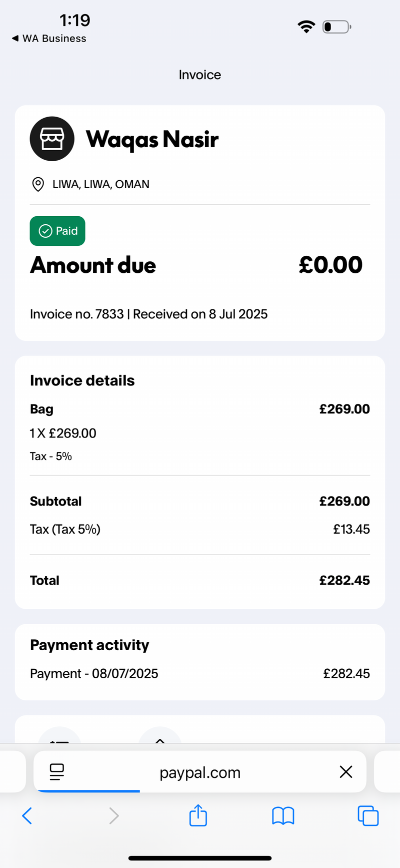The height and width of the screenshot is (868, 400).
Task: Return to WA Business app
Action: pyautogui.click(x=49, y=39)
